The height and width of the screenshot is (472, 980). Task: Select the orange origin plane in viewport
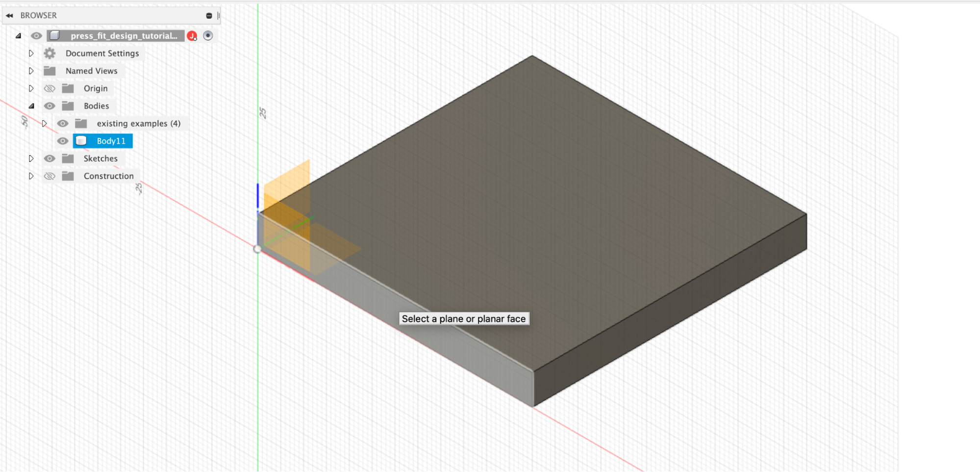287,216
